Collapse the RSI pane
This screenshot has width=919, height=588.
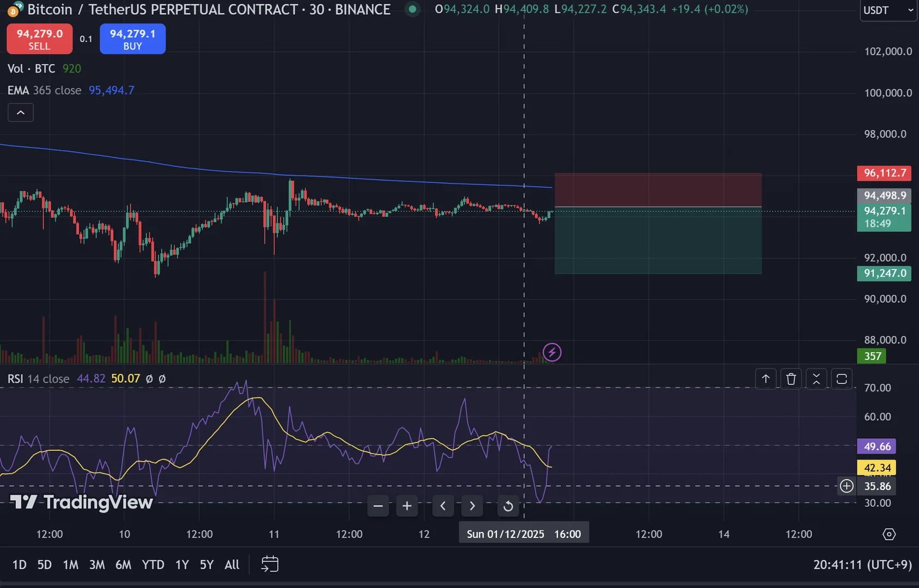point(816,379)
